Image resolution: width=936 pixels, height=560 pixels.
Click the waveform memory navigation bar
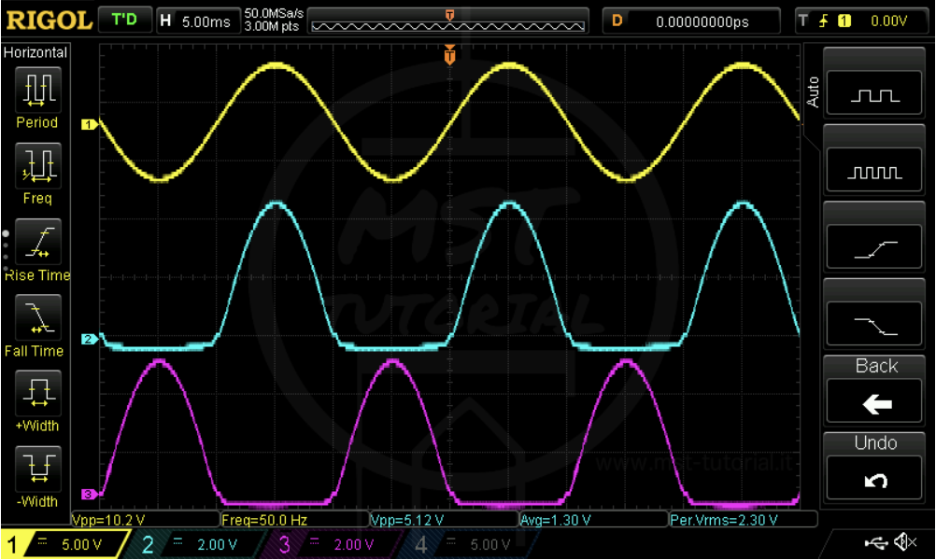(448, 21)
